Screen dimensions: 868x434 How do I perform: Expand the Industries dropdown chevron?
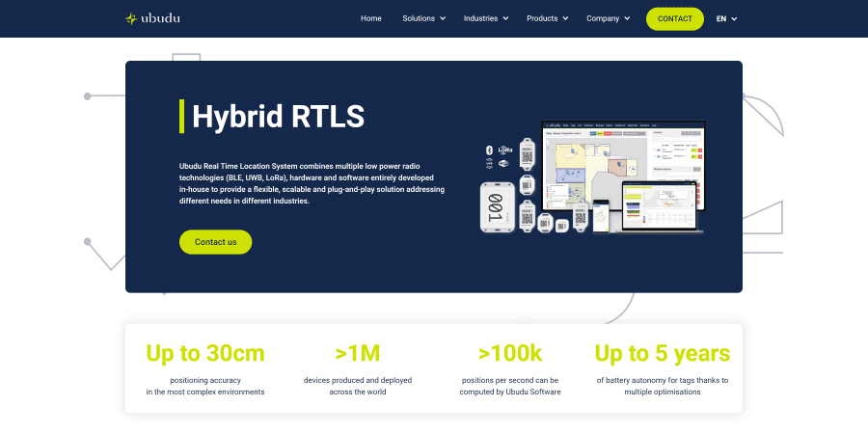click(x=505, y=19)
